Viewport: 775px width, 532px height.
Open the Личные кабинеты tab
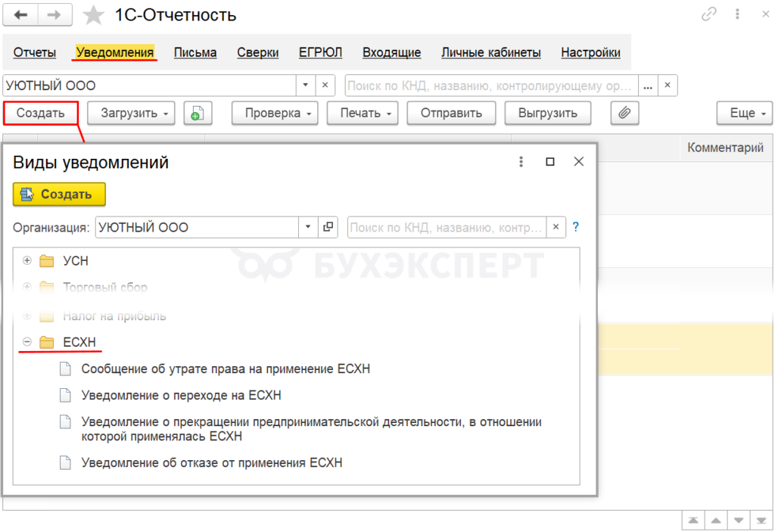click(x=490, y=52)
